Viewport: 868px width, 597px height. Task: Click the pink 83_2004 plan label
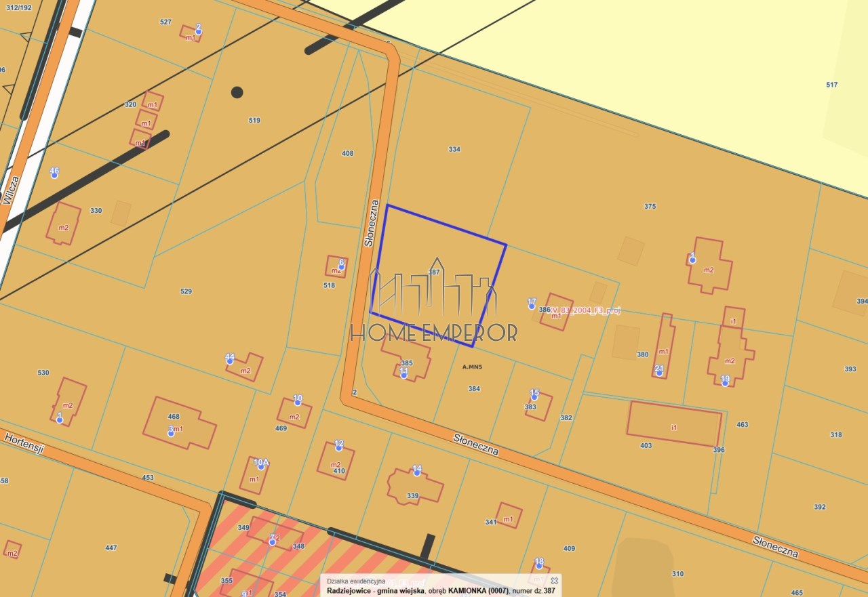[585, 310]
